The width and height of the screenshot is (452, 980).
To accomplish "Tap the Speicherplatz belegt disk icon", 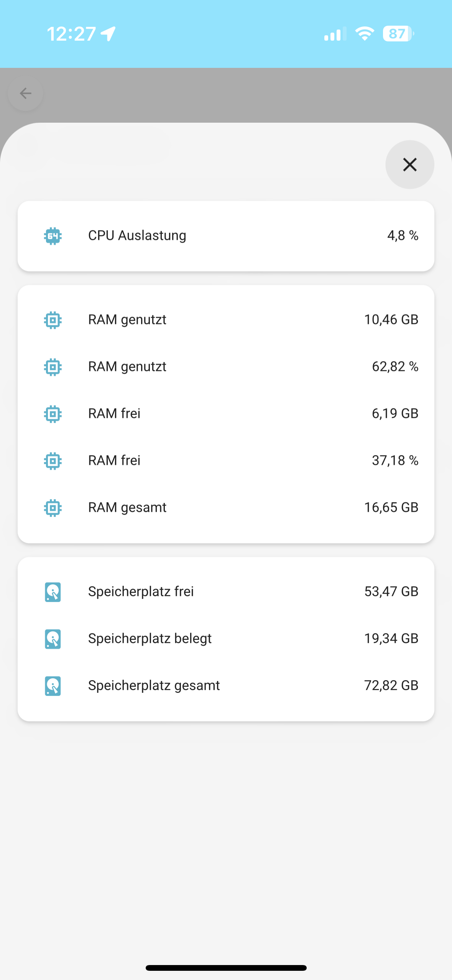I will click(53, 639).
